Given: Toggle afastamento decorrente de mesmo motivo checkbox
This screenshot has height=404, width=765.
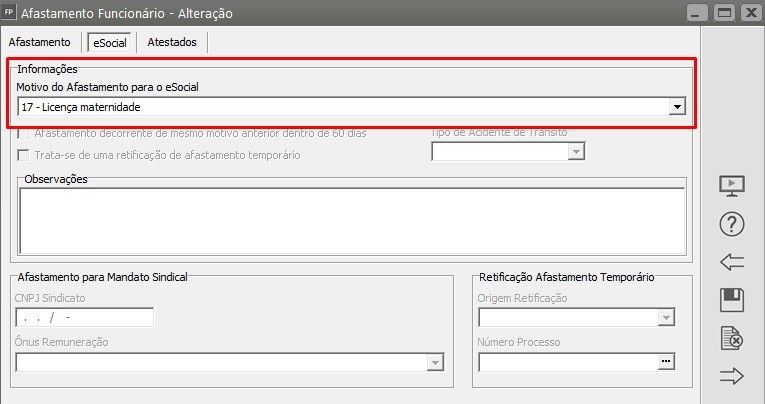Looking at the screenshot, I should click(x=23, y=133).
